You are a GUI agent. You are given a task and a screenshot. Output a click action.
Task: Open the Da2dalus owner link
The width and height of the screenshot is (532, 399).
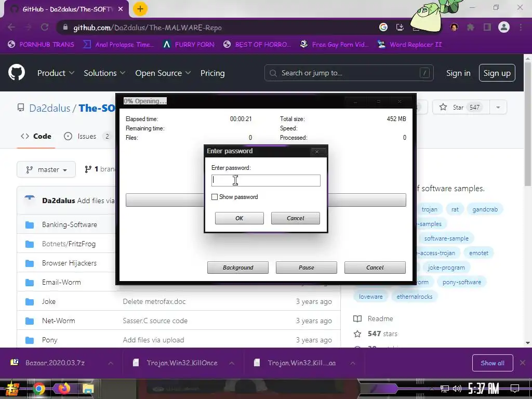49,108
